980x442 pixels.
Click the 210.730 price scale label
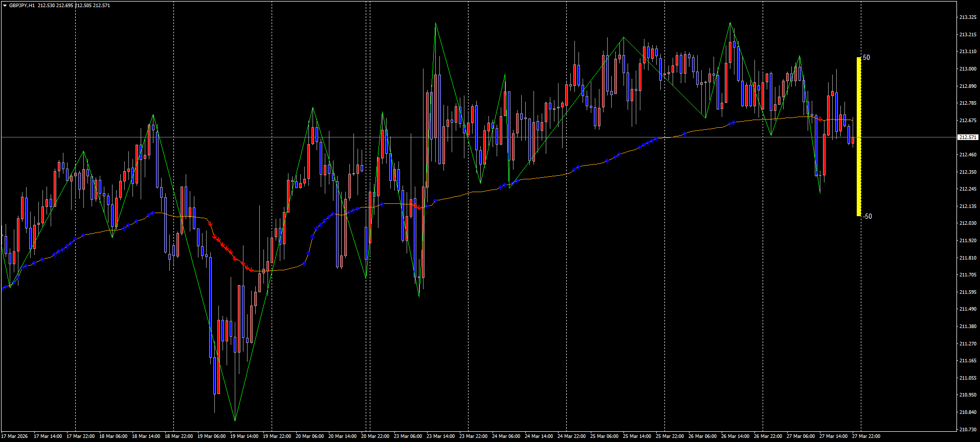[967, 429]
